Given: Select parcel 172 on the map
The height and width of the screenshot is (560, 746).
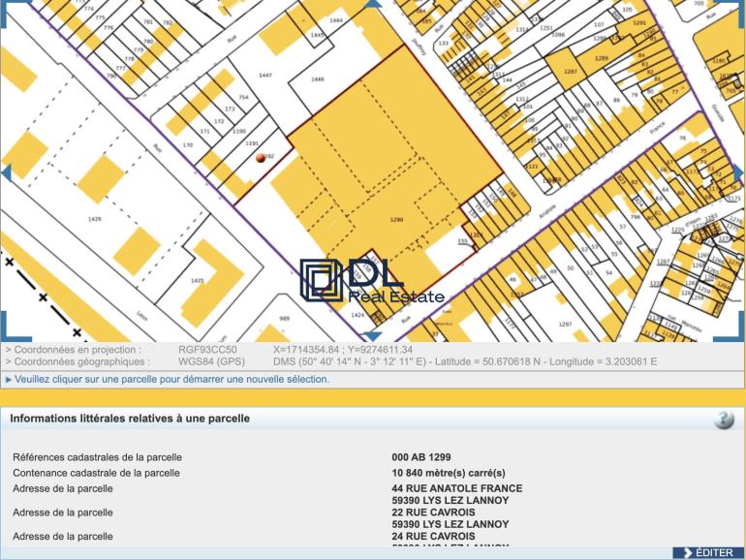Looking at the screenshot, I should (219, 121).
